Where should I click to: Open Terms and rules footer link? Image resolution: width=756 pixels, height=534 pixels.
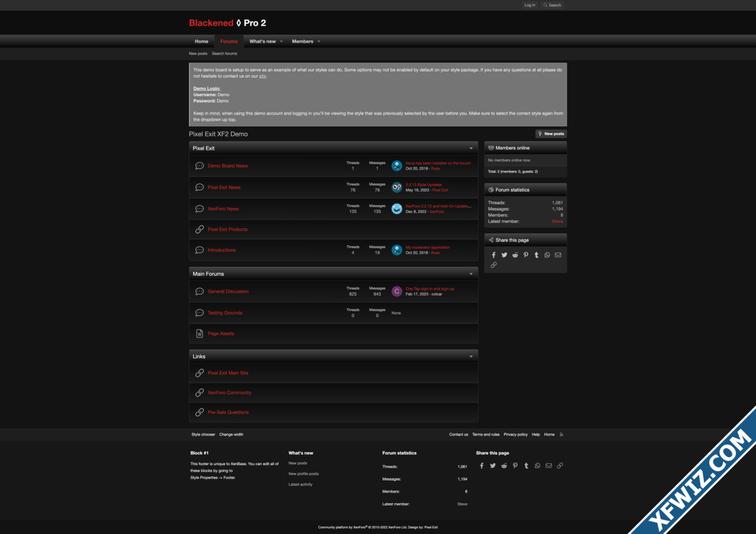pos(486,434)
